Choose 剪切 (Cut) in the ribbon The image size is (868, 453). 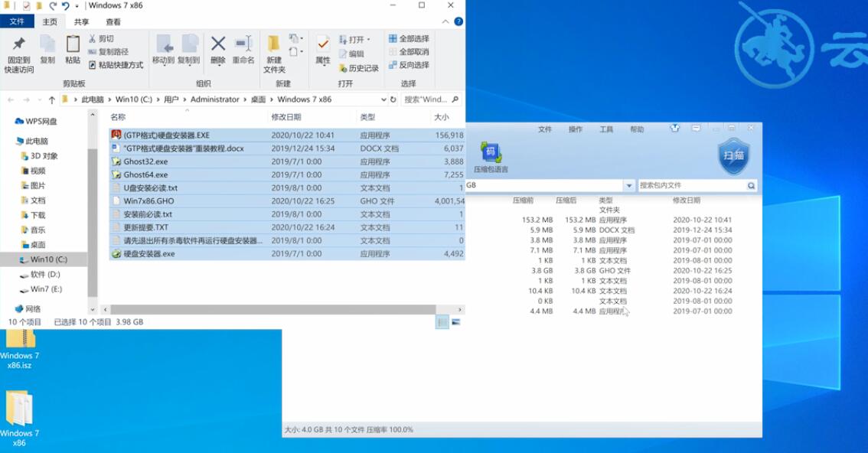pyautogui.click(x=101, y=39)
